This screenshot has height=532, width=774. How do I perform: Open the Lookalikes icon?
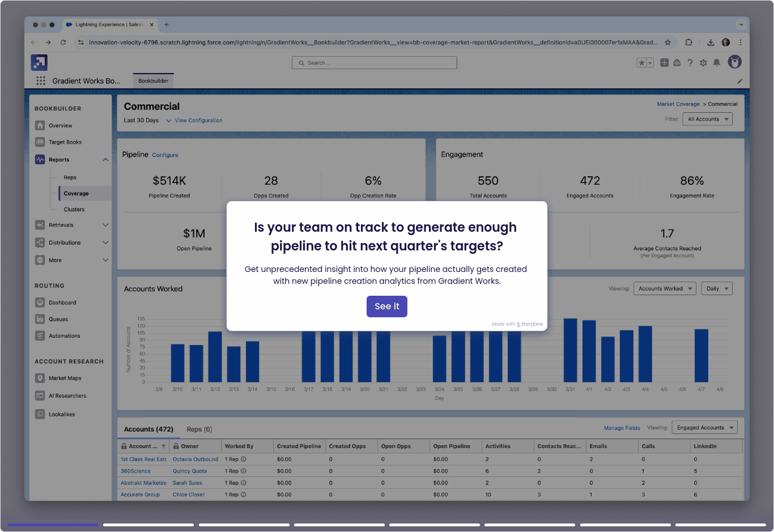pos(40,414)
